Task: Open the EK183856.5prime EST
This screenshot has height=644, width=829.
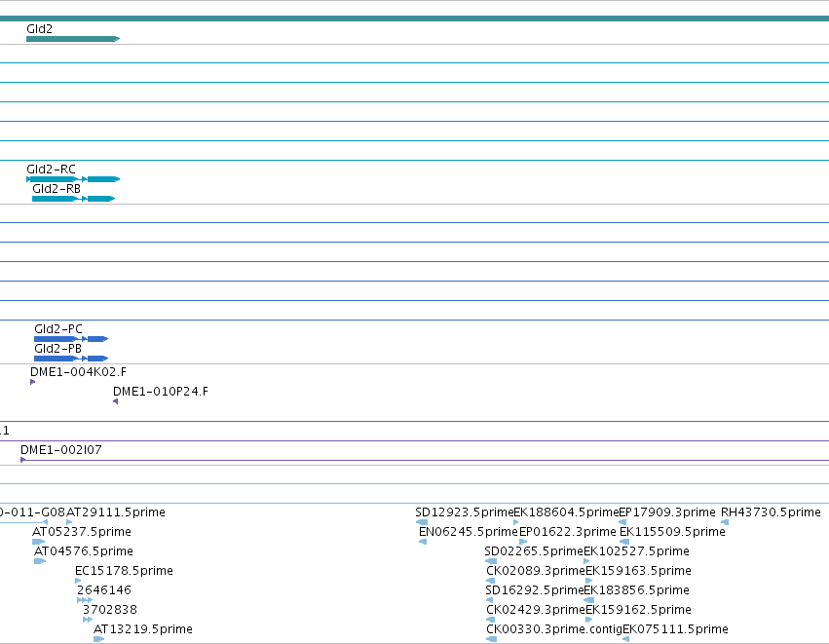Action: pos(589,600)
